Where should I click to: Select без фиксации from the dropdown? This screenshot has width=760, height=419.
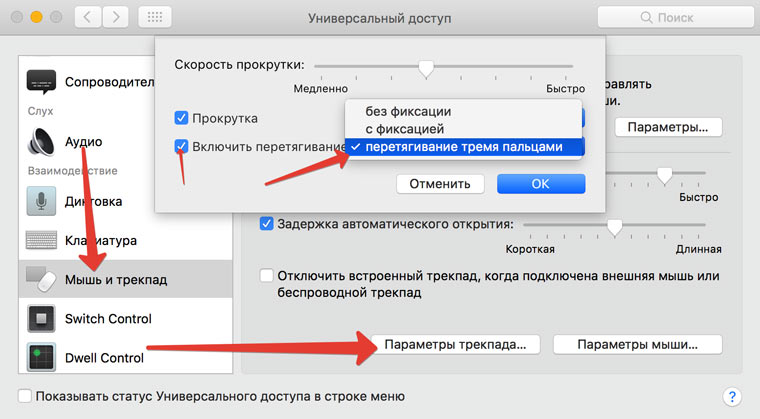pyautogui.click(x=408, y=111)
